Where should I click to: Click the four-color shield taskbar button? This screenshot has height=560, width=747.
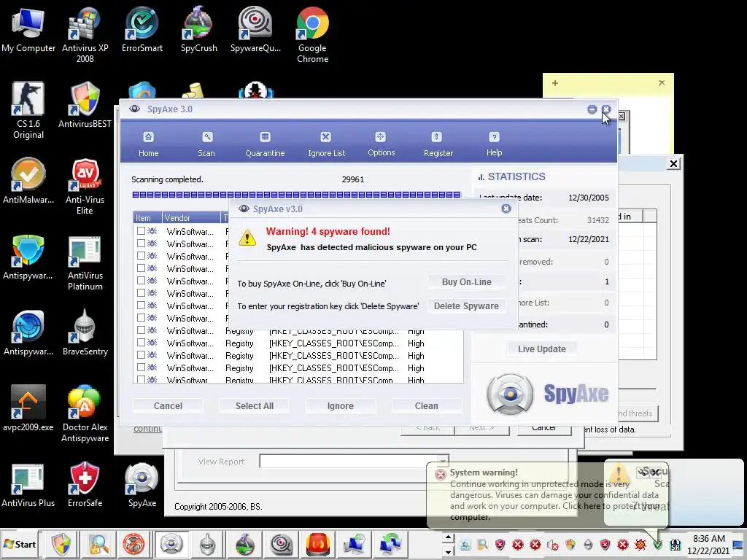point(61,544)
